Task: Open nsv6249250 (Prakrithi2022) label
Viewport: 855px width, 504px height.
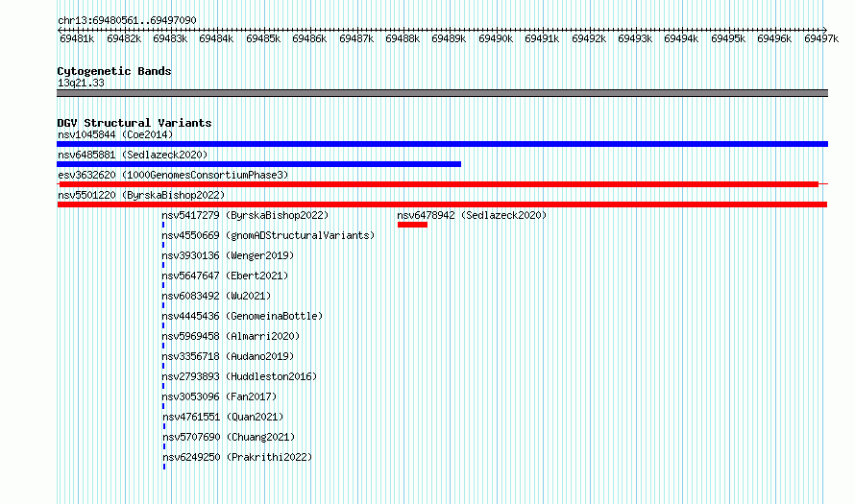Action: pos(237,457)
